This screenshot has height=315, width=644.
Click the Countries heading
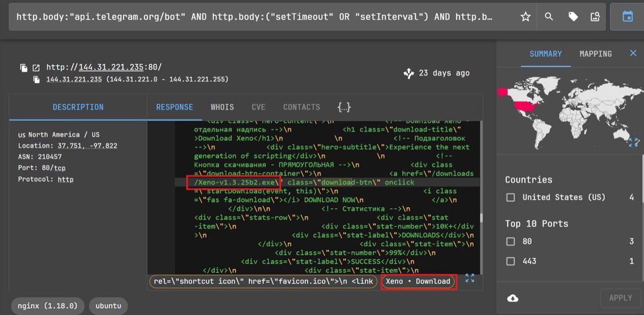pyautogui.click(x=529, y=180)
